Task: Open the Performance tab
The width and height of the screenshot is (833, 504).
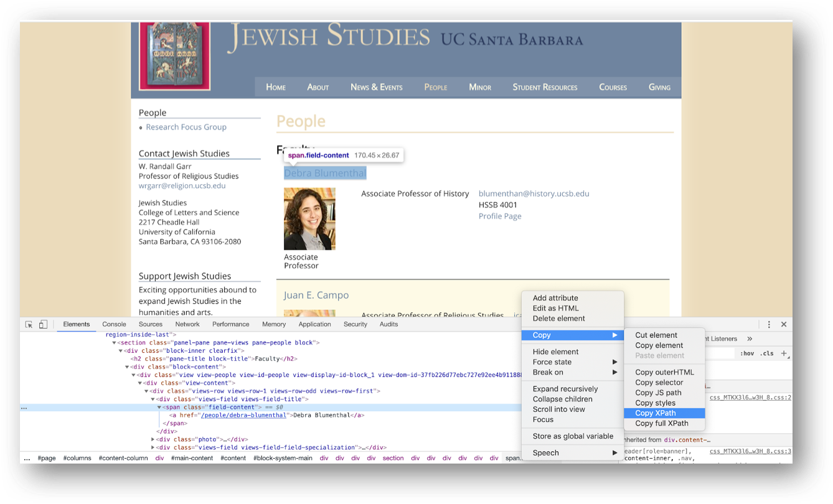Action: [230, 324]
